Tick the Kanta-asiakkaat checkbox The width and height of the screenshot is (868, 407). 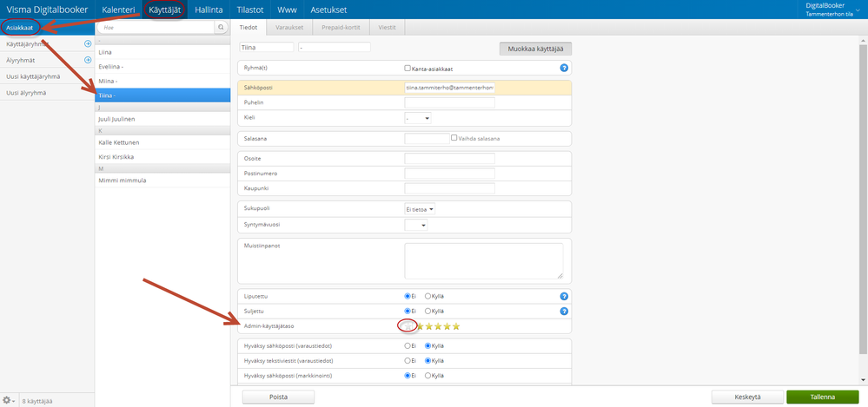[407, 69]
